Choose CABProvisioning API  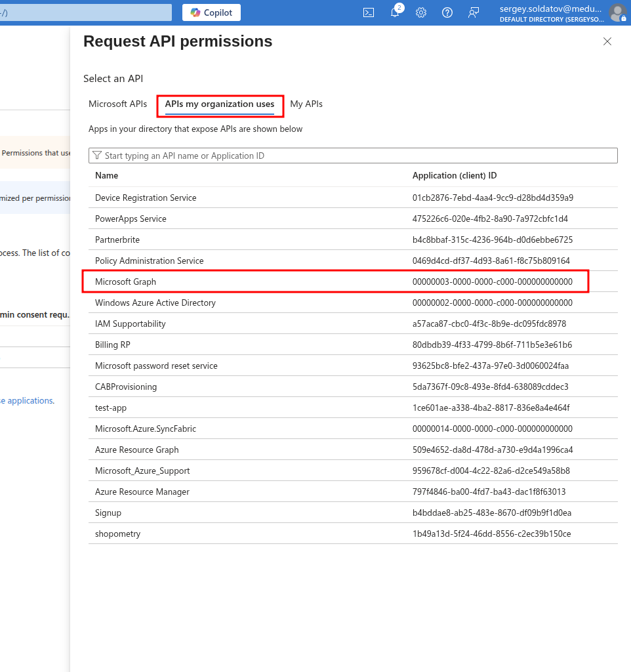(353, 387)
